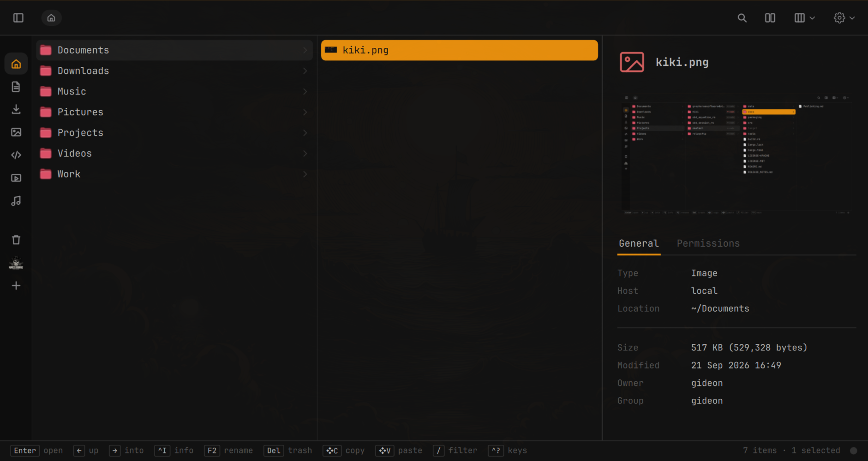868x461 pixels.
Task: Click the keys shortcut hint
Action: (x=508, y=451)
